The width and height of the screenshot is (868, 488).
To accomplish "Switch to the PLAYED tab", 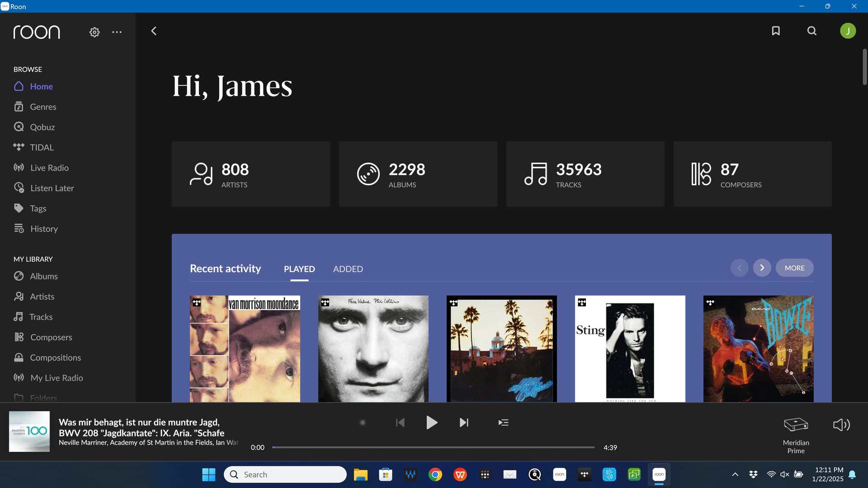I will [x=299, y=269].
